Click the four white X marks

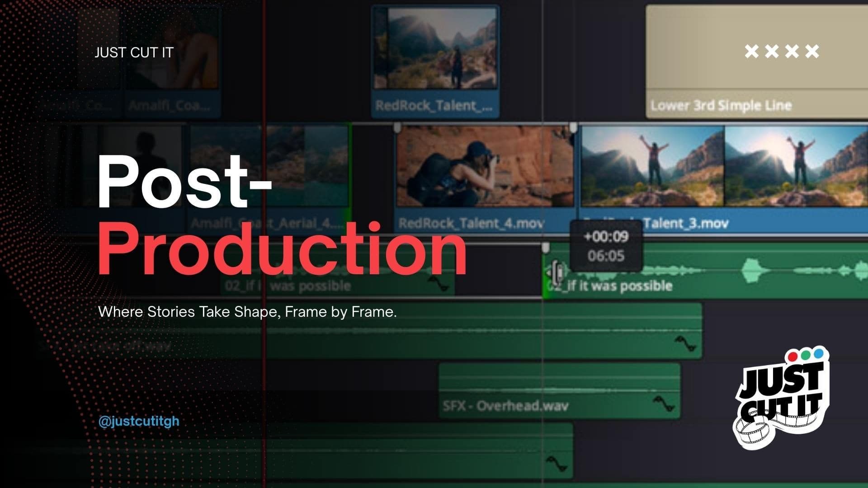[782, 51]
